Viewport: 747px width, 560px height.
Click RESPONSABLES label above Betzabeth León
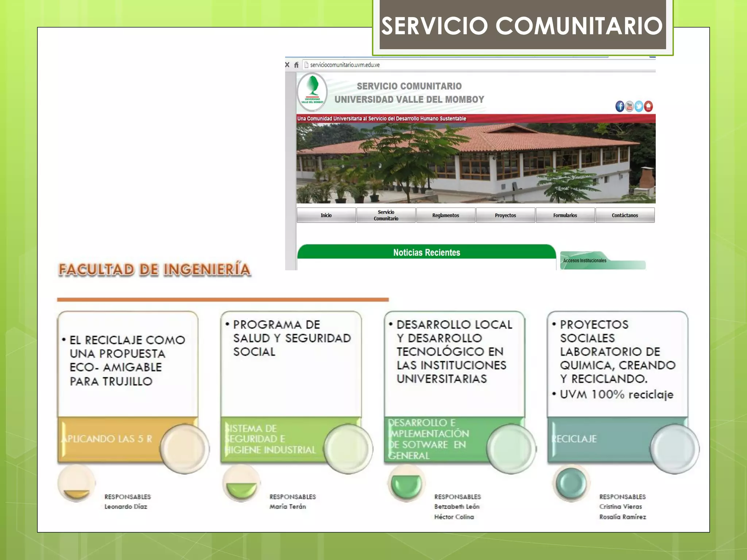click(x=458, y=497)
